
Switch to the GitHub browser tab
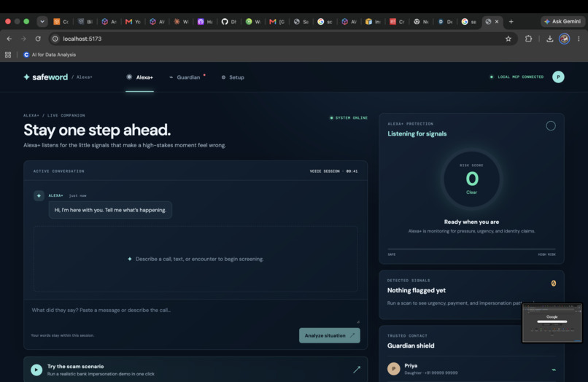point(228,22)
